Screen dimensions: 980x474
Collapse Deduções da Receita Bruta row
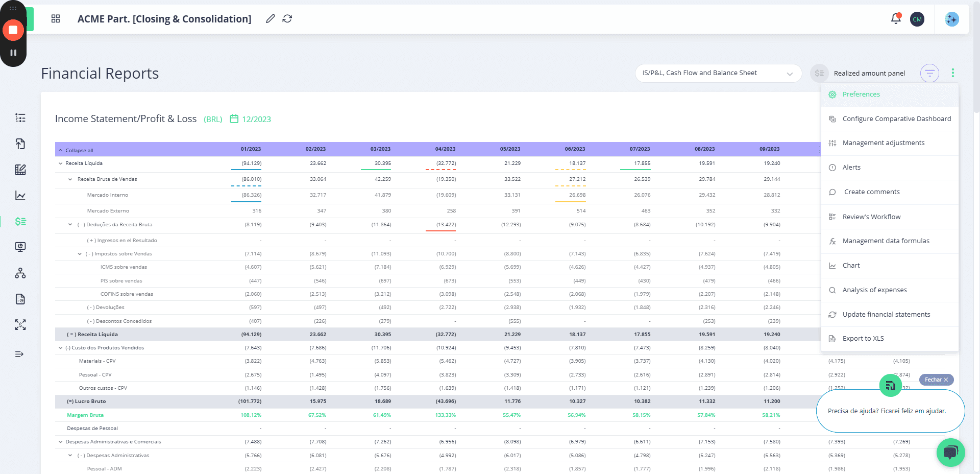tap(70, 225)
